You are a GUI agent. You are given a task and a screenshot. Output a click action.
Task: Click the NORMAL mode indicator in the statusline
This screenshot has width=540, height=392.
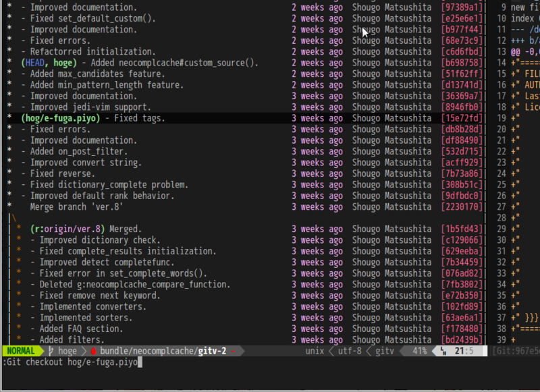(21, 351)
